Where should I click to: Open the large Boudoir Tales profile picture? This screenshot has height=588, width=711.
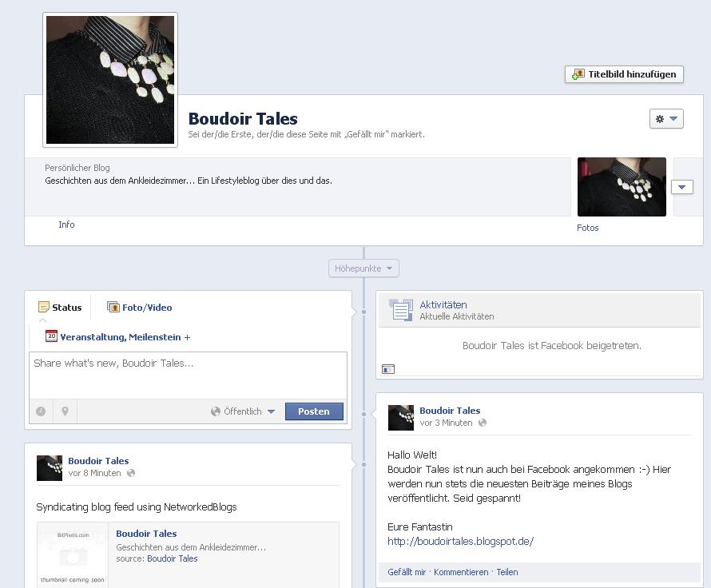(x=110, y=80)
